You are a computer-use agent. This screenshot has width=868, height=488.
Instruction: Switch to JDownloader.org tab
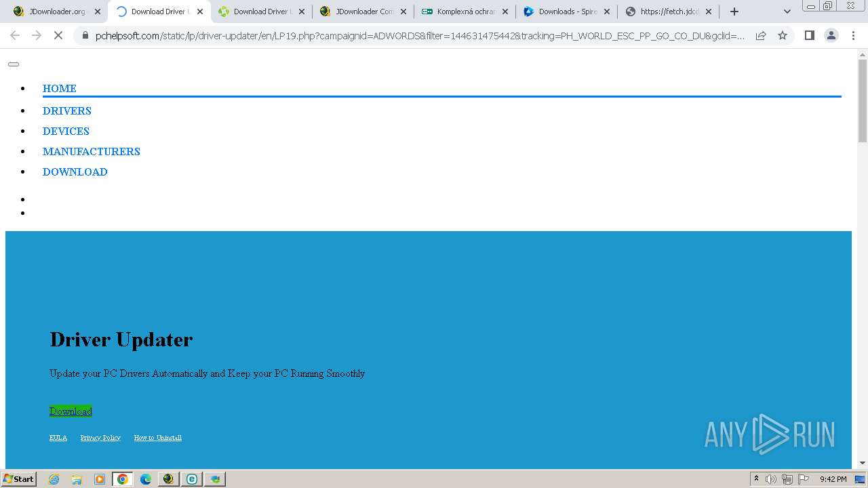pyautogui.click(x=57, y=12)
